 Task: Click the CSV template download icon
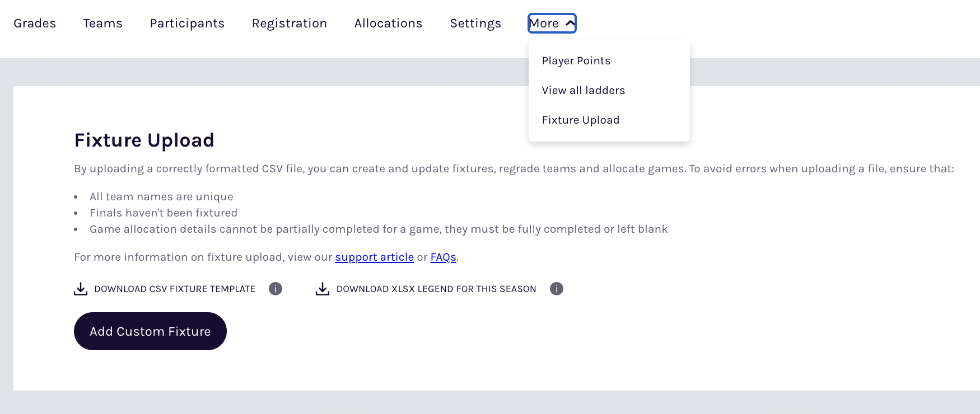(81, 289)
